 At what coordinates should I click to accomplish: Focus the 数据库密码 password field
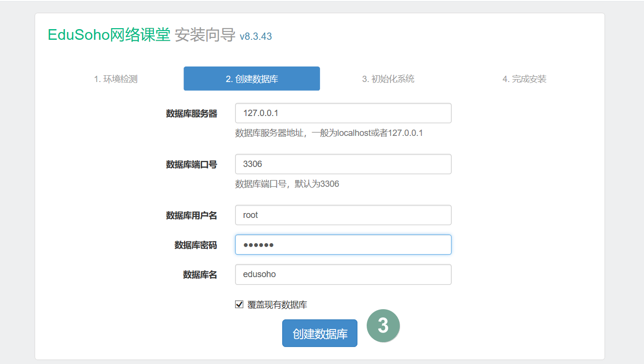[343, 245]
